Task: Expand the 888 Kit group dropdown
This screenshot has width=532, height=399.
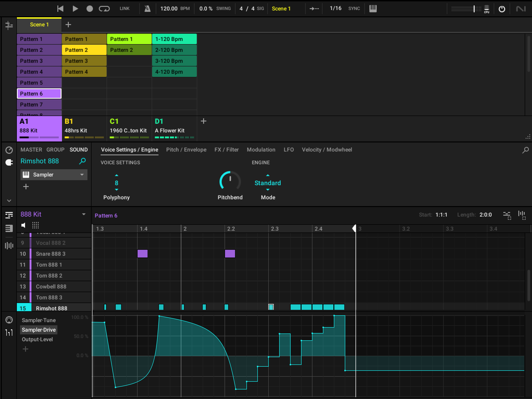Action: 83,214
